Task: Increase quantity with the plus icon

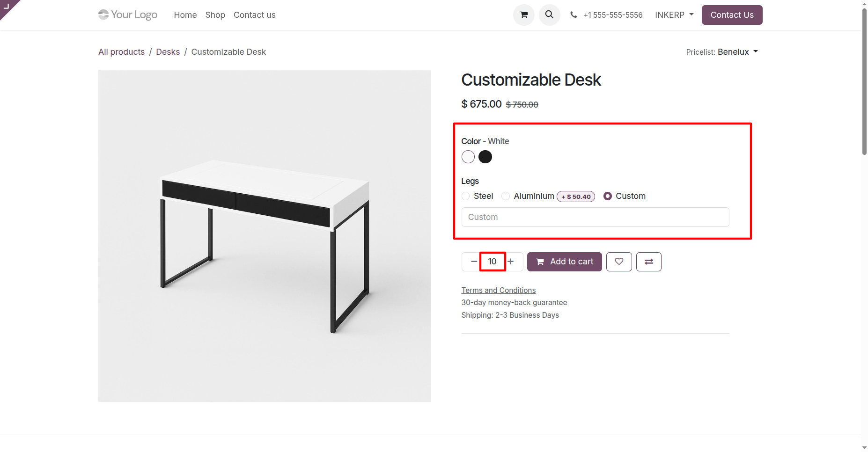Action: [511, 262]
